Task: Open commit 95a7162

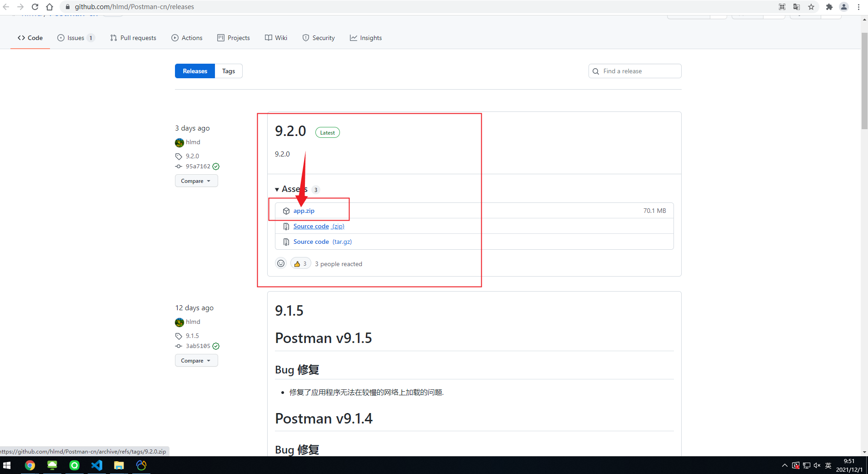Action: tap(198, 166)
